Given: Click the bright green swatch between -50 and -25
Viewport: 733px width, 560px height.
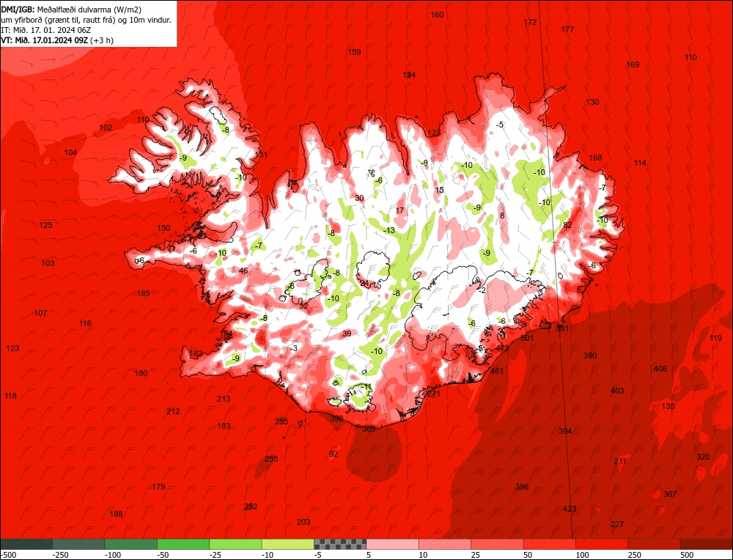Looking at the screenshot, I should point(184,544).
